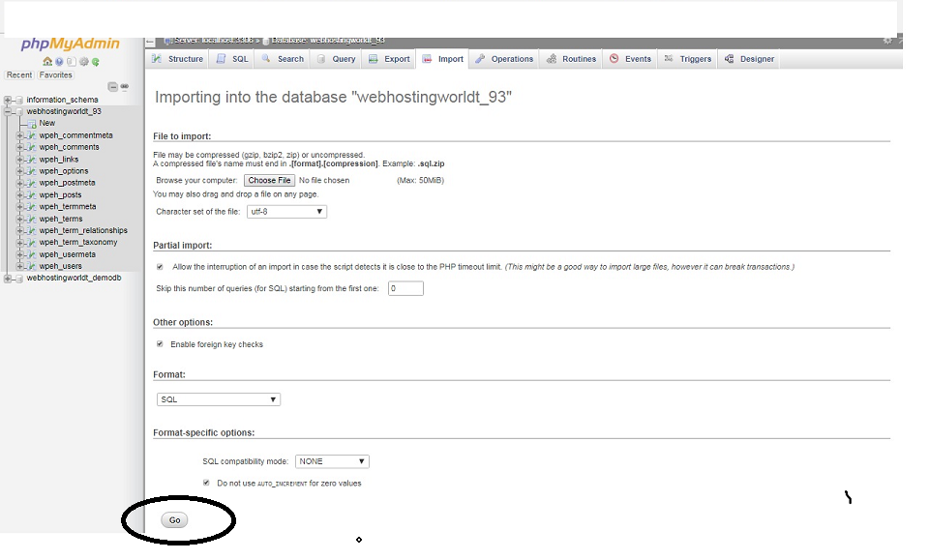Image resolution: width=929 pixels, height=560 pixels.
Task: Click the skip queries number input field
Action: 405,288
